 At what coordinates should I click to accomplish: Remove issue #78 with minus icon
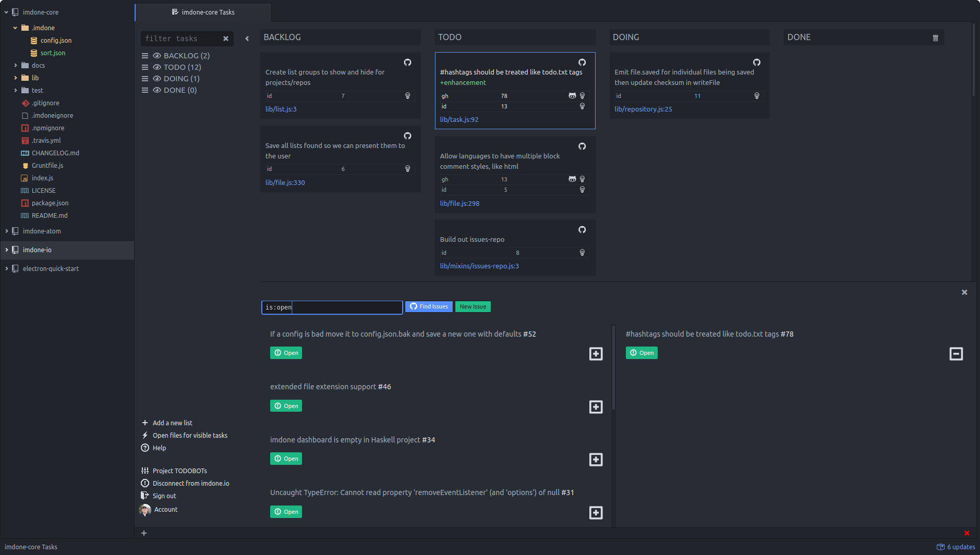(956, 354)
